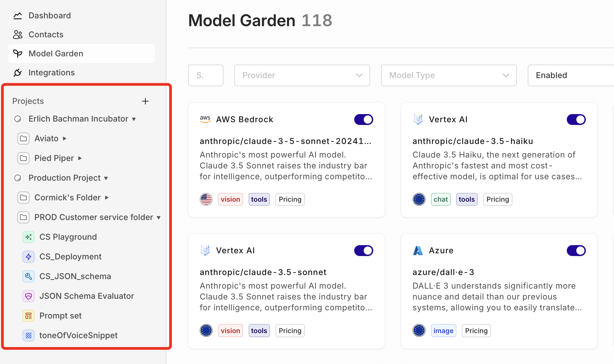Click the Integrations plug icon
Screen dimensions: 614x364
(18, 73)
